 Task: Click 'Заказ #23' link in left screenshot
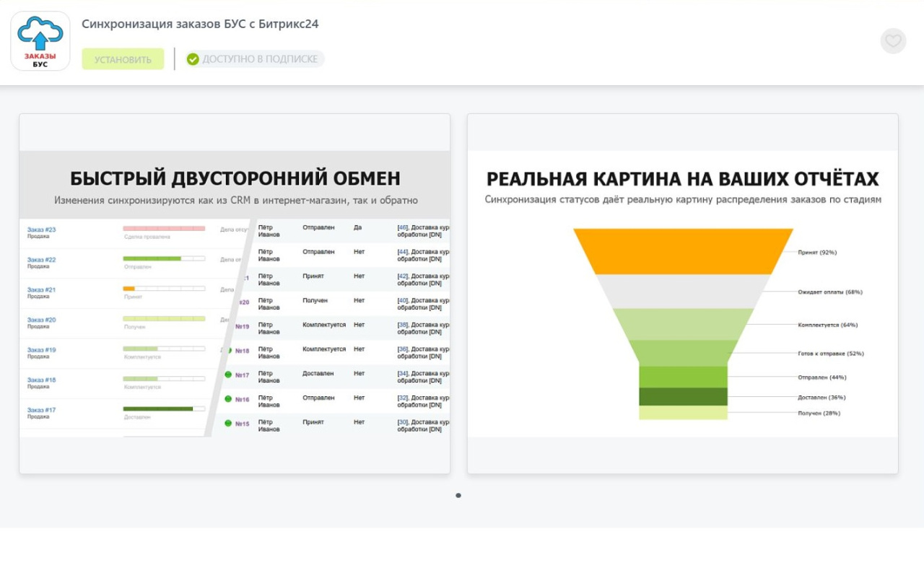pyautogui.click(x=41, y=230)
